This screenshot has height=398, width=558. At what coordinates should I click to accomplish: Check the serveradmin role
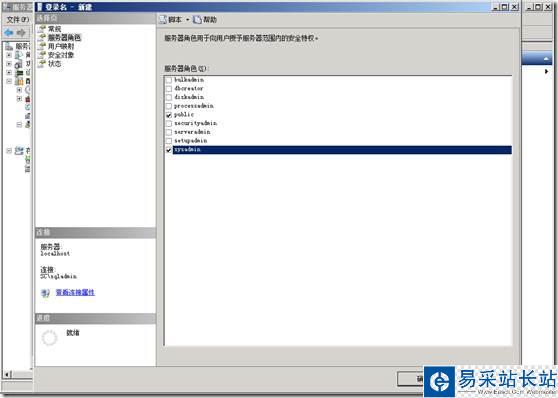[169, 132]
